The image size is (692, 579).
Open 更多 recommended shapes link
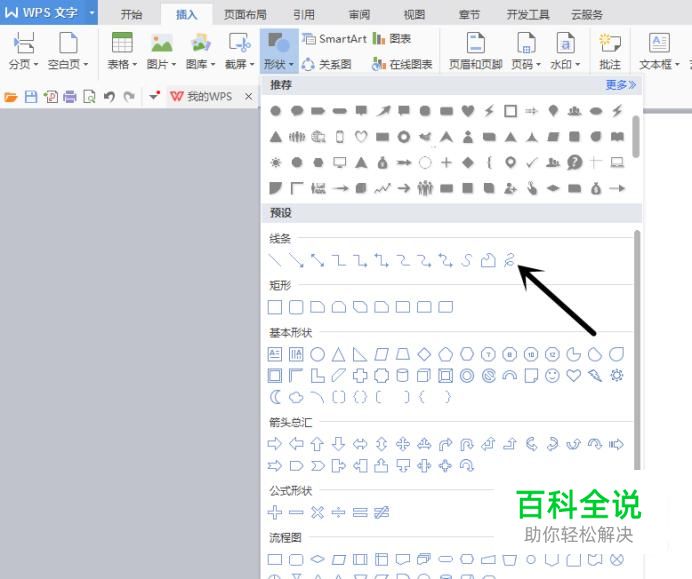click(621, 85)
